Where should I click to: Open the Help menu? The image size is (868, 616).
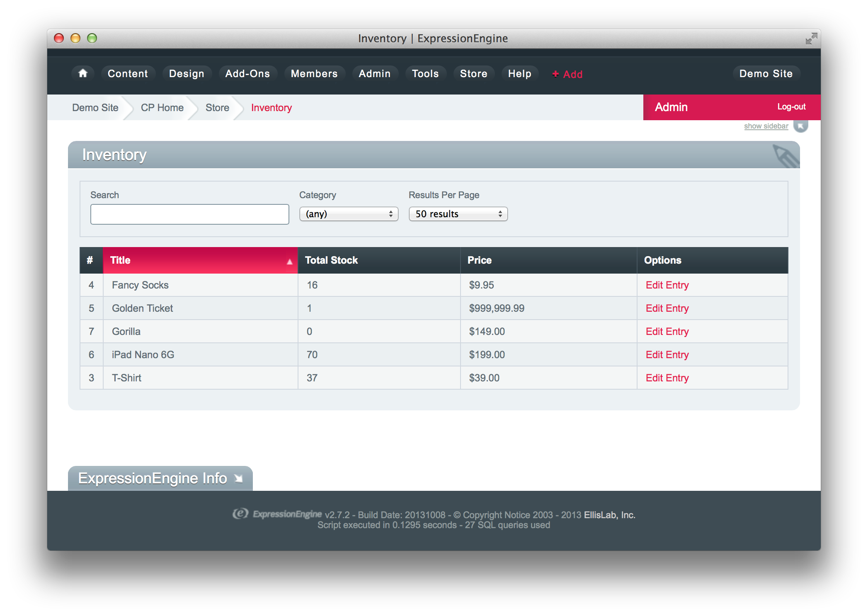(520, 73)
